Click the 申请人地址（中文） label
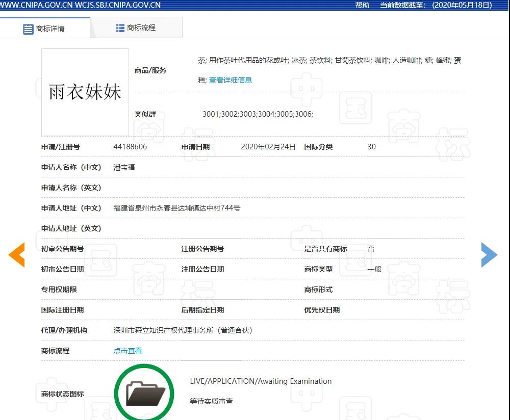The height and width of the screenshot is (420, 510). tap(71, 208)
